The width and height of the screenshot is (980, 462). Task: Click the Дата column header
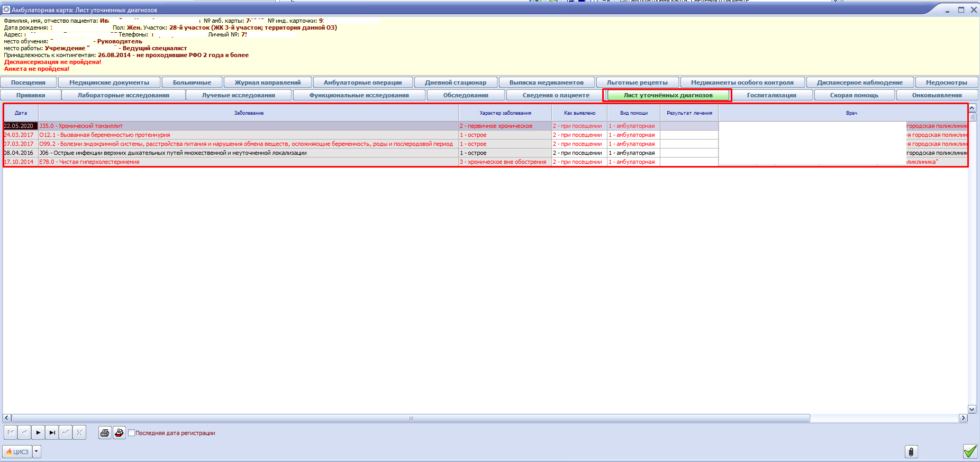(21, 113)
